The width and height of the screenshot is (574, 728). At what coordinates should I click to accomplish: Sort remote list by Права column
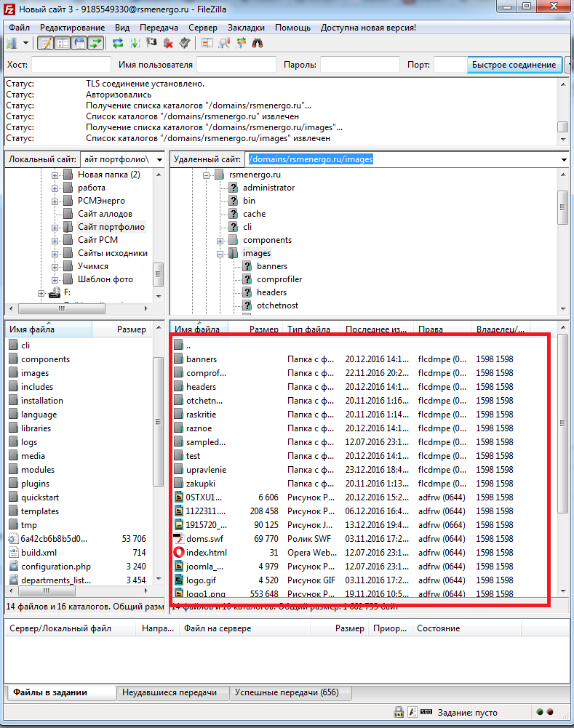point(442,329)
